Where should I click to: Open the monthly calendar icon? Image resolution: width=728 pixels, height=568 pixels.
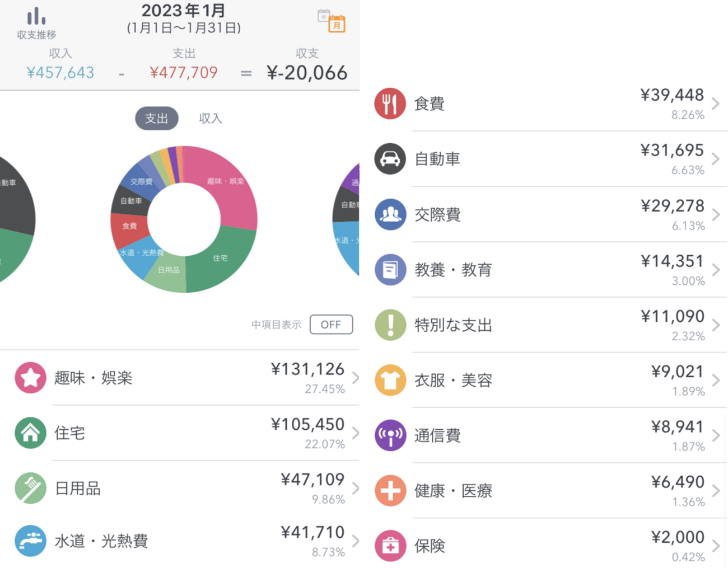[332, 21]
